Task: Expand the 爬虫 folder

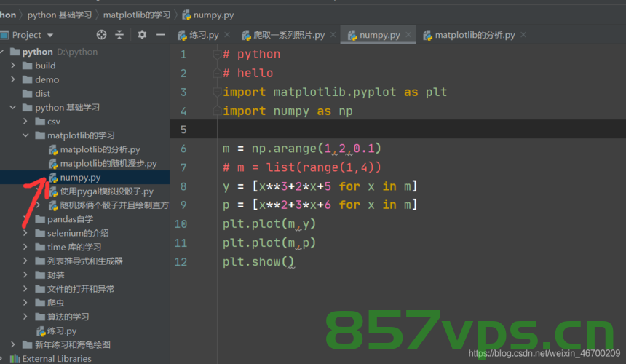Action: click(x=25, y=303)
